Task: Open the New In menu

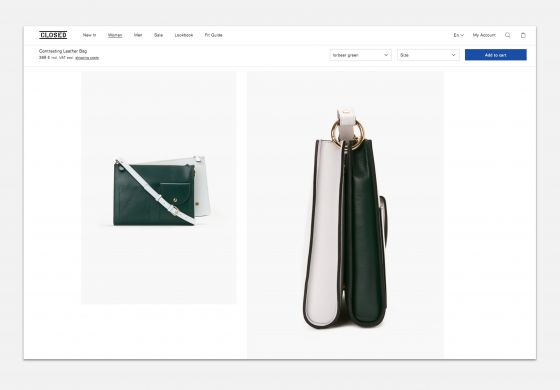Action: click(x=89, y=35)
